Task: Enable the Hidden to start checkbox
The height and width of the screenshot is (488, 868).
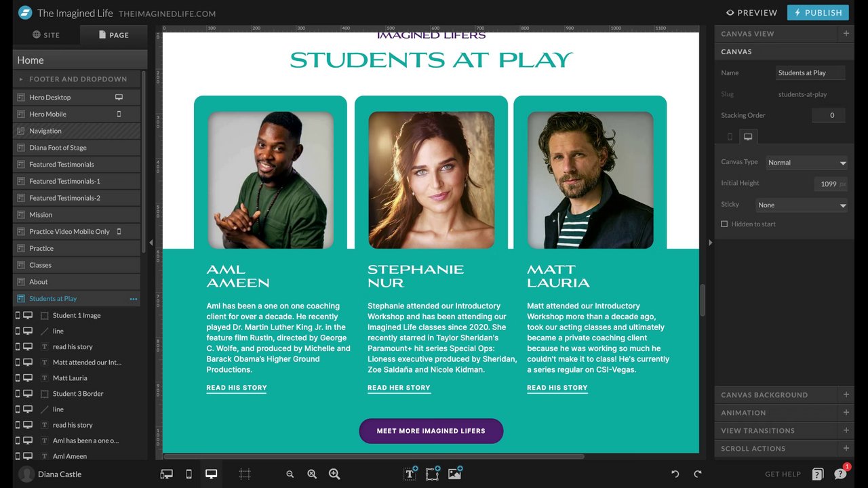Action: (x=724, y=224)
